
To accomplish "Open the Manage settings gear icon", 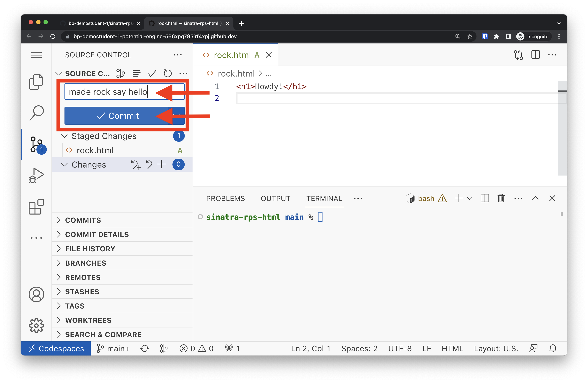I will pos(36,325).
